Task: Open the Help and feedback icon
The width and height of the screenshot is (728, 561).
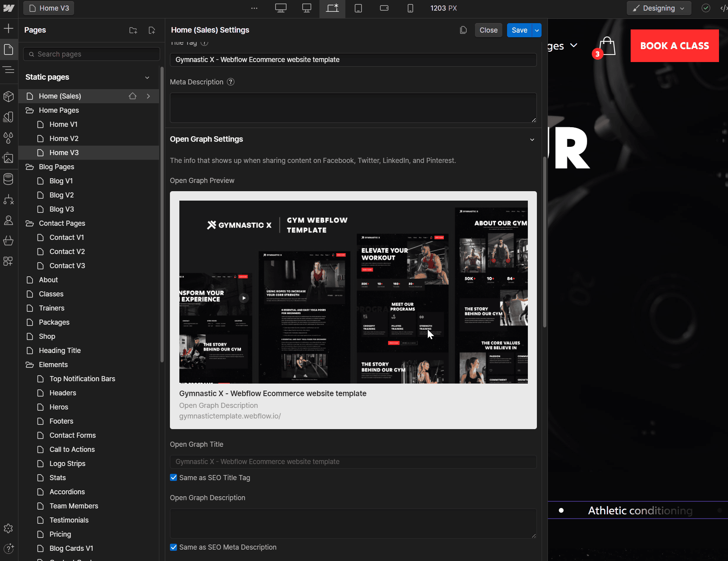Action: coord(9,548)
